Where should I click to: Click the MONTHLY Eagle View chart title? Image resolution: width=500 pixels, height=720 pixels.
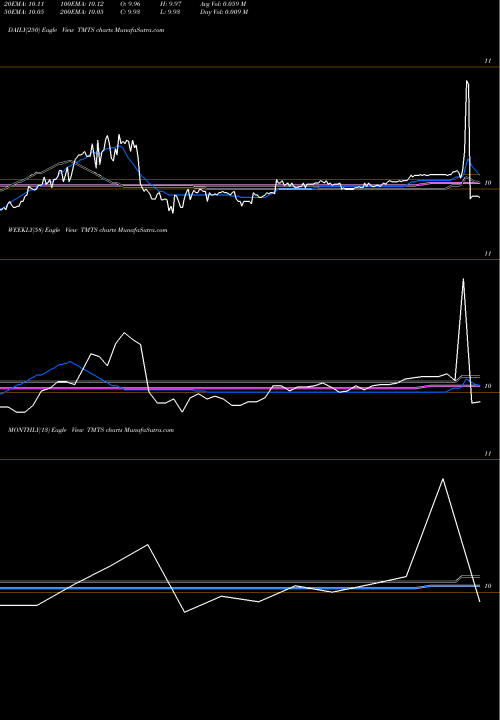pyautogui.click(x=91, y=430)
